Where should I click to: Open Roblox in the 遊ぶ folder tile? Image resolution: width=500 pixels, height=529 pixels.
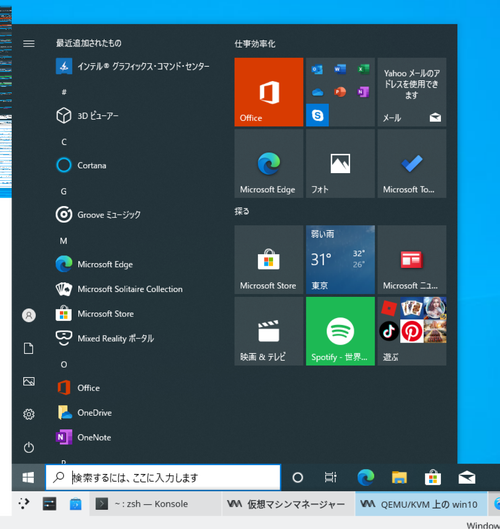[x=389, y=308]
